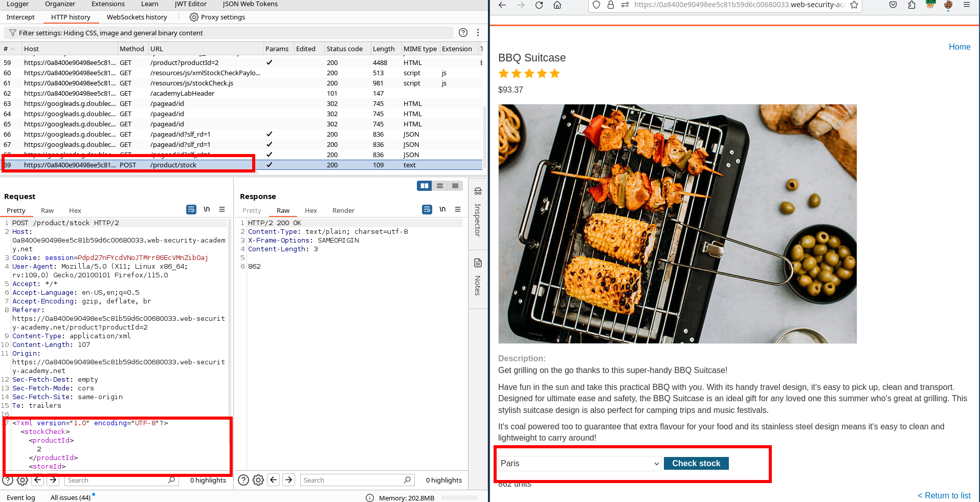This screenshot has height=502, width=980.
Task: Open Firefox application hamburger menu
Action: coord(967,5)
